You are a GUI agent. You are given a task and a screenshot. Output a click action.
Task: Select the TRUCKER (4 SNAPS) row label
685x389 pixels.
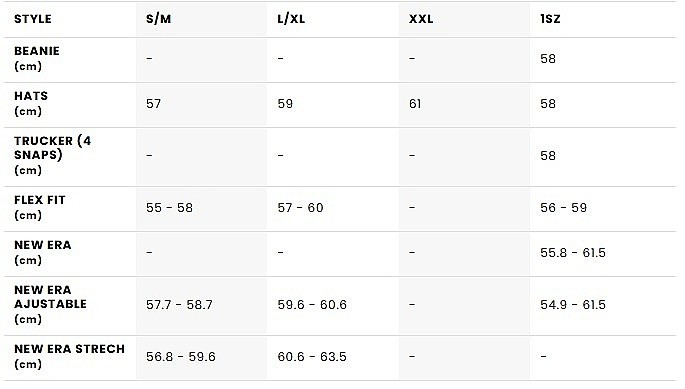(52, 156)
